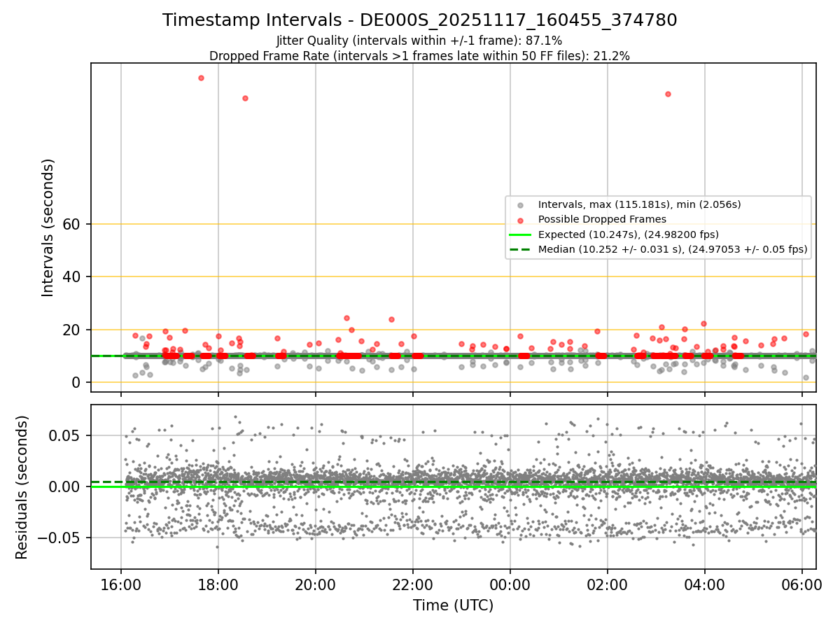Click the legend entry 'Expected (10.247s), (24.98200 fps)'
840x630 pixels.
[x=629, y=234]
